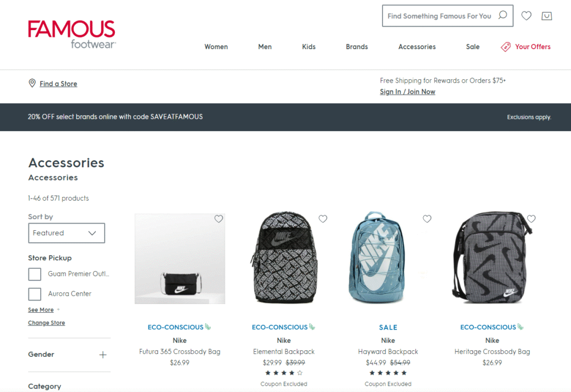The height and width of the screenshot is (392, 571).
Task: Open the Sort by Featured dropdown
Action: 66,233
